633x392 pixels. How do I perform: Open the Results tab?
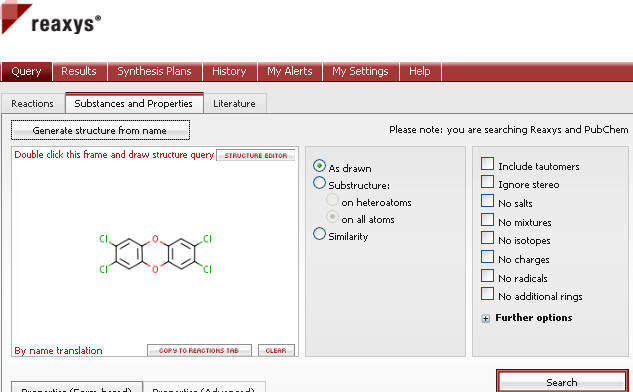click(x=79, y=71)
